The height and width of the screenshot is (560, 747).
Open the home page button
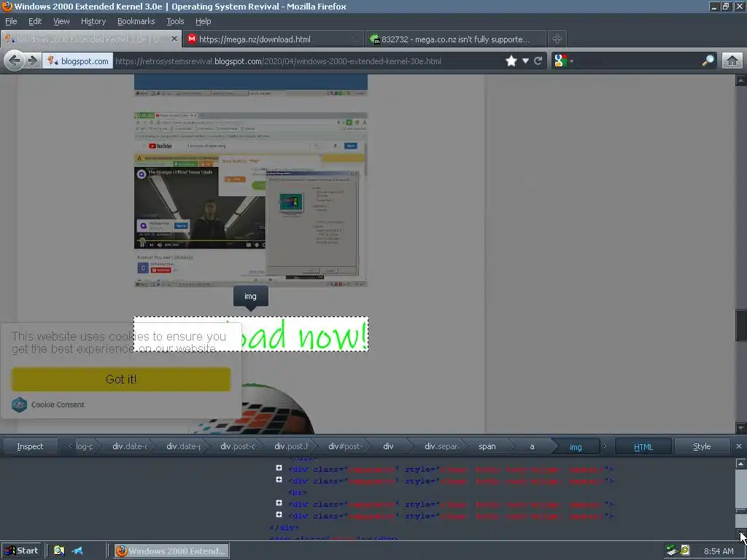(732, 61)
